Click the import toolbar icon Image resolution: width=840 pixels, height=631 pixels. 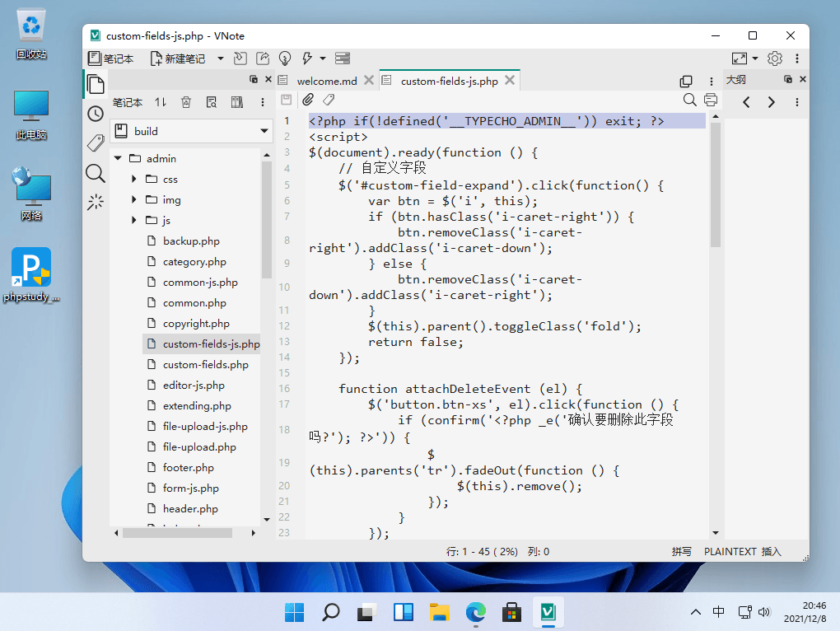pyautogui.click(x=240, y=58)
